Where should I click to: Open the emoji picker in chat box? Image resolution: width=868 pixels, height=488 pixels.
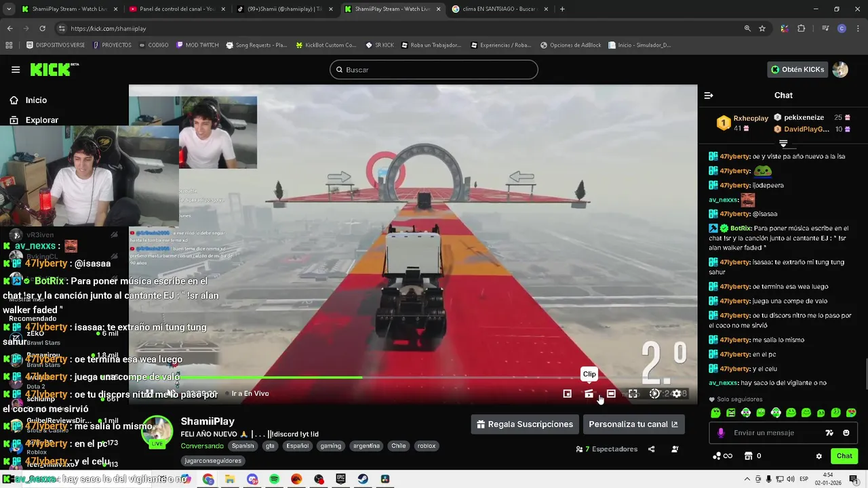846,432
